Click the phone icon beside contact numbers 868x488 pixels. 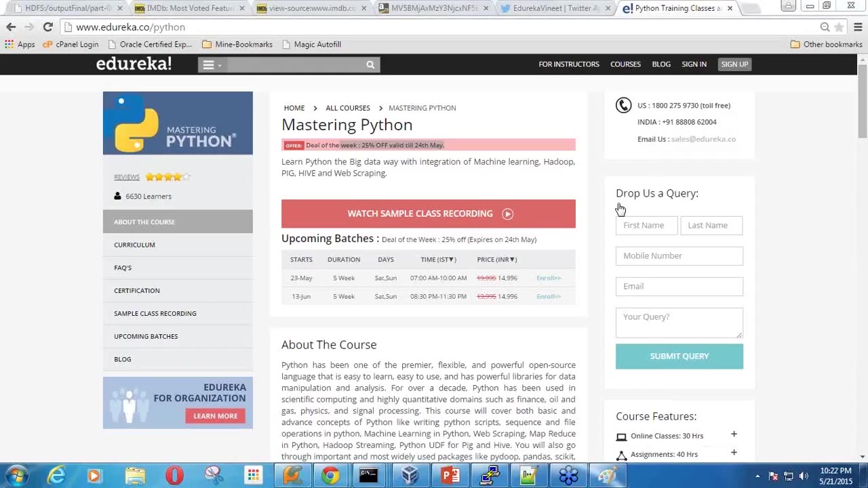click(x=623, y=105)
